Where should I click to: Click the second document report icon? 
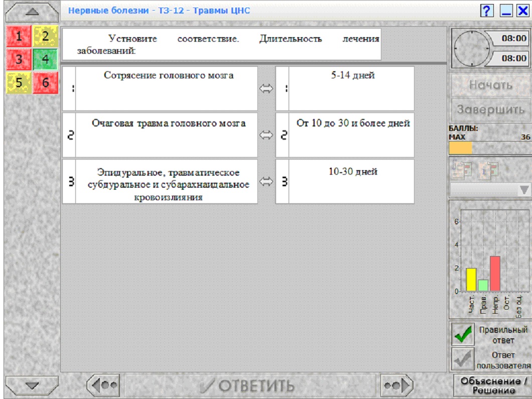(488, 170)
